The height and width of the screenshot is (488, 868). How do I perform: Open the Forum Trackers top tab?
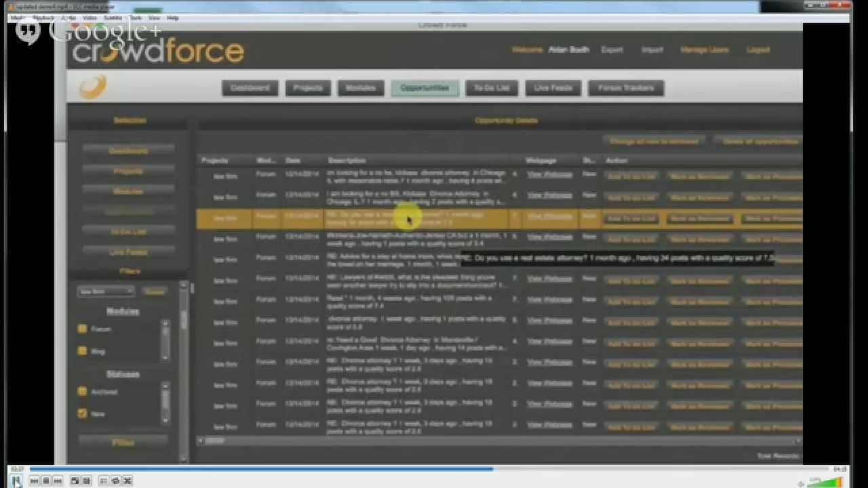(x=626, y=88)
